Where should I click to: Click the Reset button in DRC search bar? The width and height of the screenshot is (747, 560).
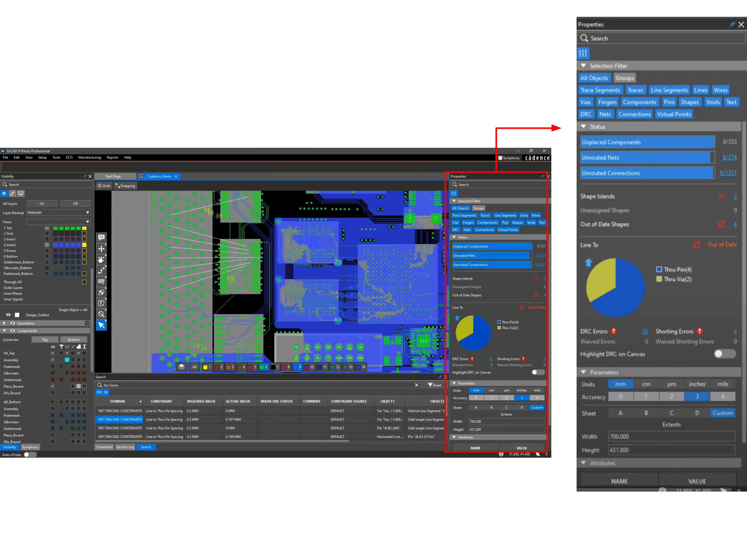[x=435, y=385]
